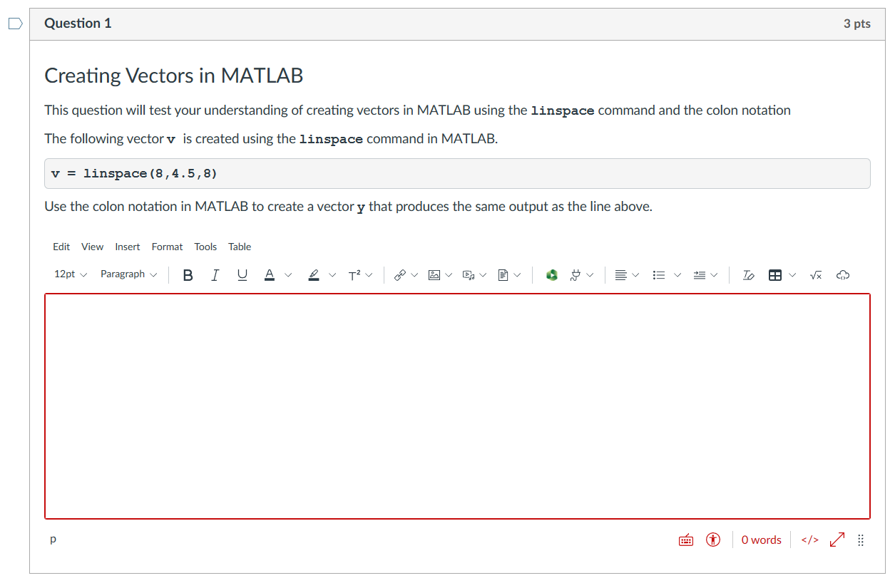Run the accessibility checker
The height and width of the screenshot is (588, 895).
tap(712, 540)
